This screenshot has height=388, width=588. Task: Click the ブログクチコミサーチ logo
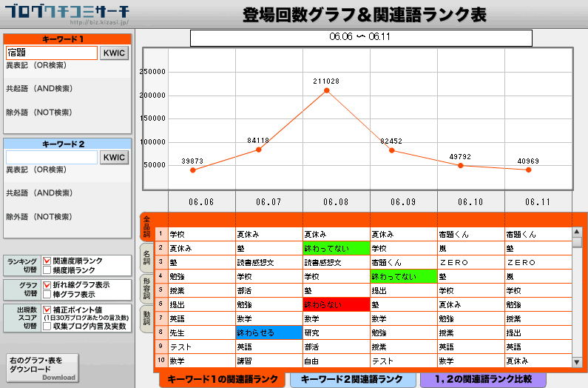tap(66, 13)
